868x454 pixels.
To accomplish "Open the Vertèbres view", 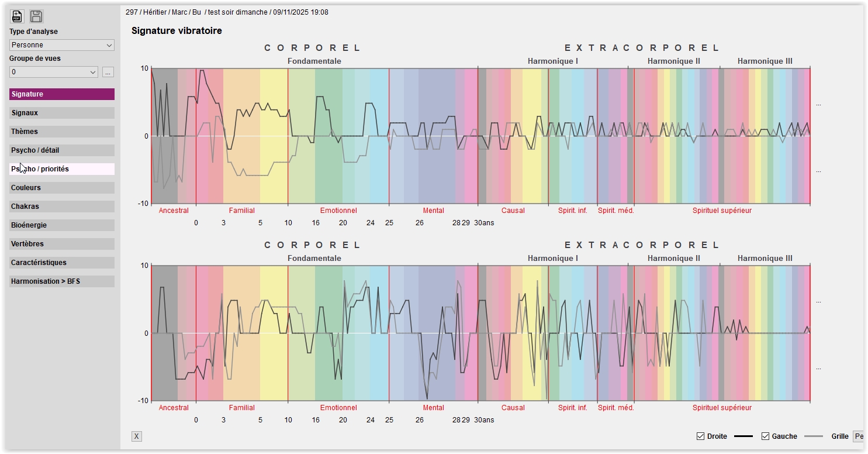I will [62, 244].
